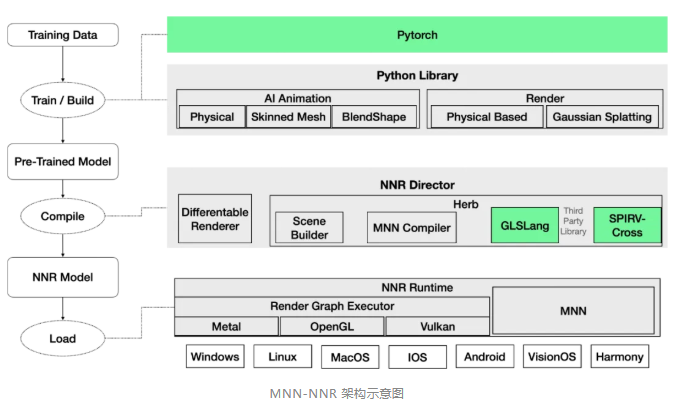
Task: Click the green GLSLang box
Action: tap(525, 226)
